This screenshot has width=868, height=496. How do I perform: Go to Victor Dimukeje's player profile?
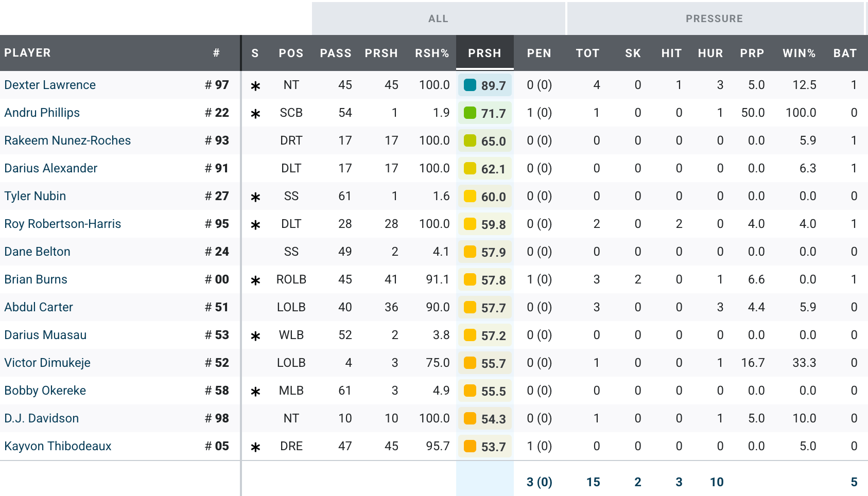pos(47,363)
